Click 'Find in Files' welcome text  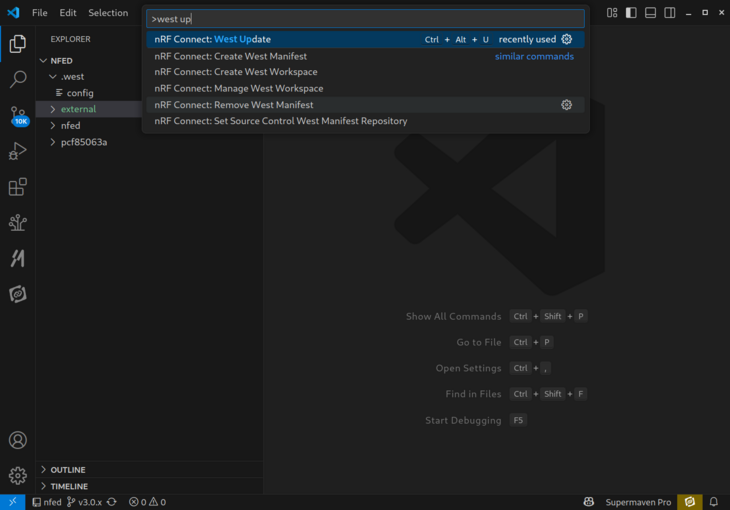pos(473,394)
